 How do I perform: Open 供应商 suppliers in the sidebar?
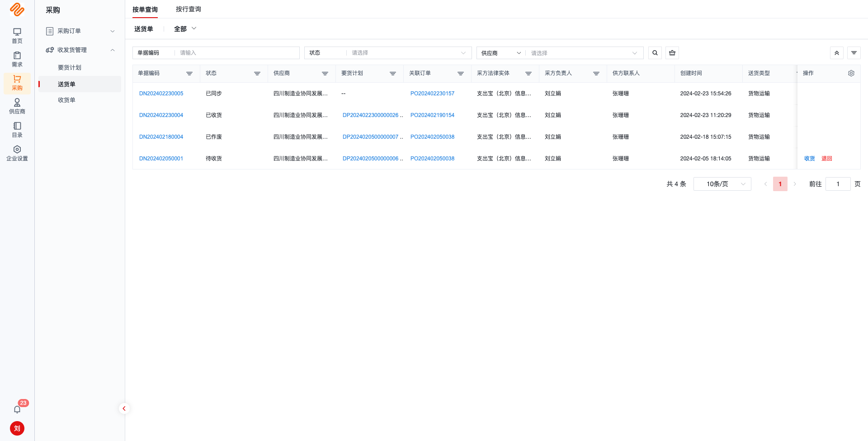tap(17, 106)
